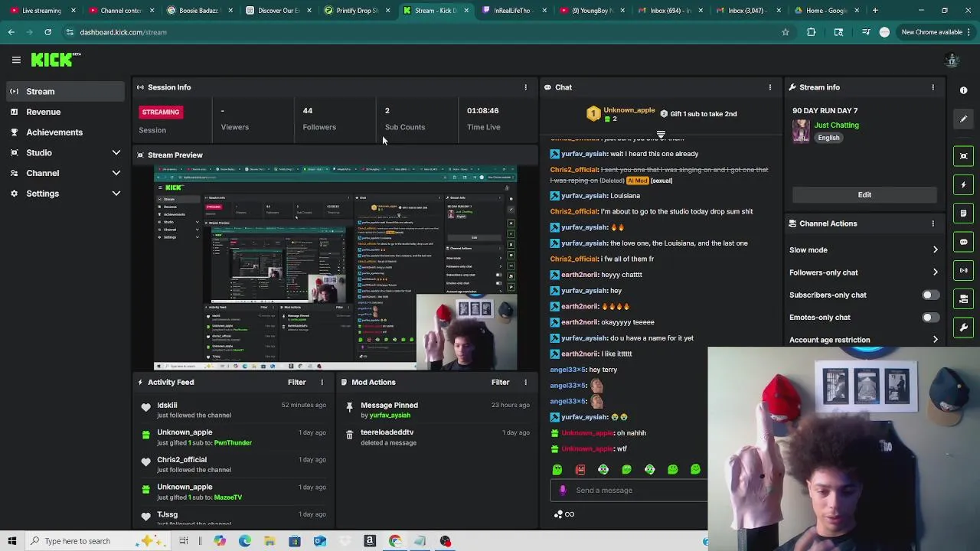Image resolution: width=980 pixels, height=551 pixels.
Task: Open the Kick hamburger menu
Action: pyautogui.click(x=16, y=60)
